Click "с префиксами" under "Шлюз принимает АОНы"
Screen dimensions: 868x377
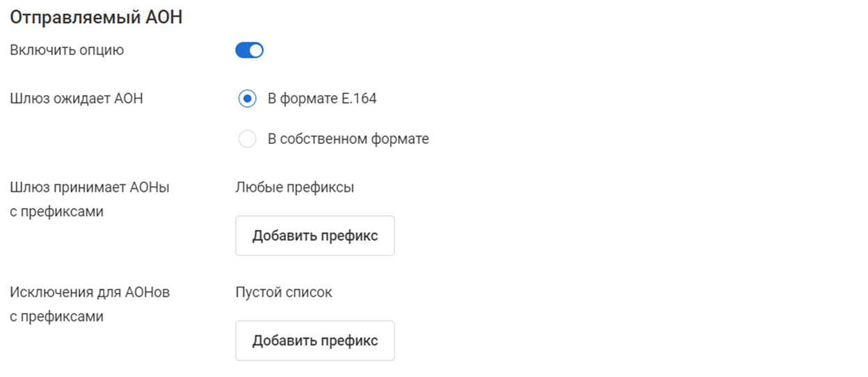pos(56,211)
